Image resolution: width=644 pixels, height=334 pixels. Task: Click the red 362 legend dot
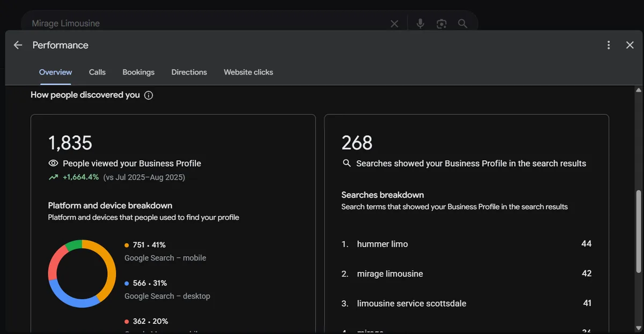(127, 322)
